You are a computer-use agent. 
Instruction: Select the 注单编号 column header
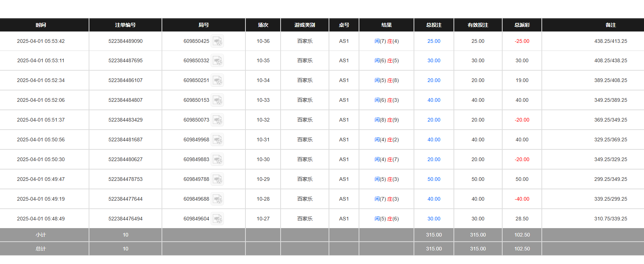click(x=125, y=25)
